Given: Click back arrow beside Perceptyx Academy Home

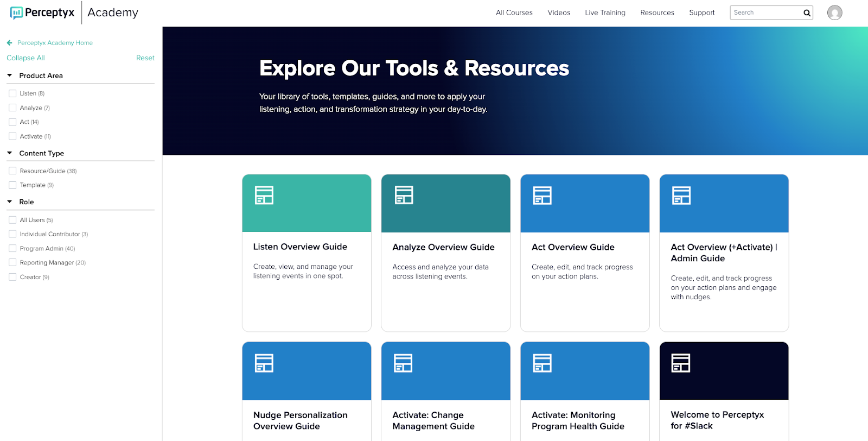Looking at the screenshot, I should point(9,43).
